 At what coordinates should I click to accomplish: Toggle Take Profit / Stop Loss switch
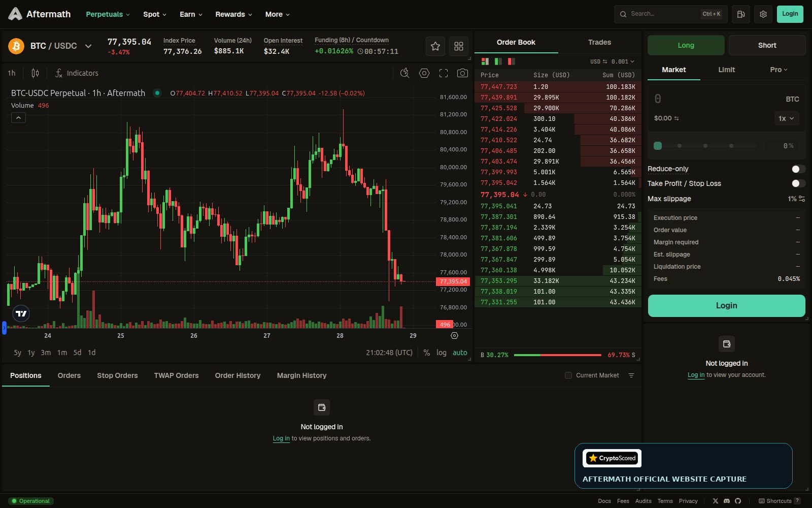[798, 183]
